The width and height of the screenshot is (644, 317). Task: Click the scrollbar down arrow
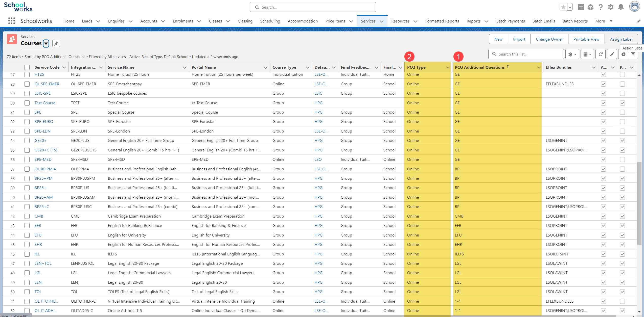[639, 312]
